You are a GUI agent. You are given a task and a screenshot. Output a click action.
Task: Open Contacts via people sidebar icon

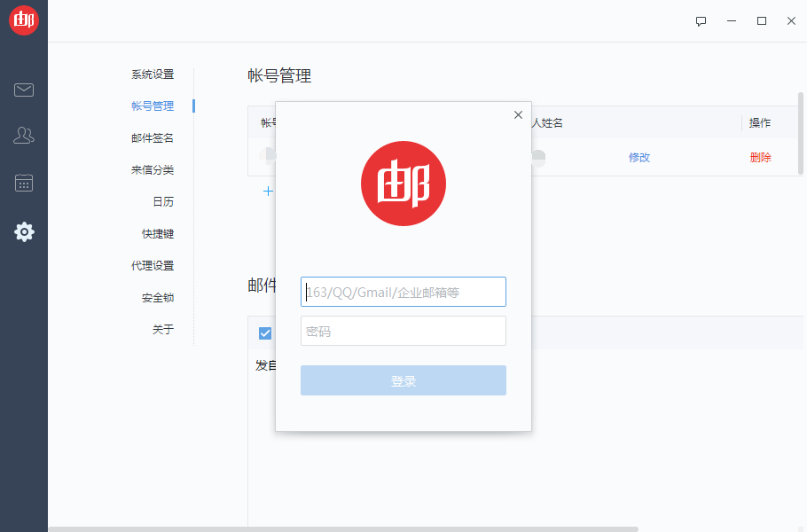[x=24, y=136]
